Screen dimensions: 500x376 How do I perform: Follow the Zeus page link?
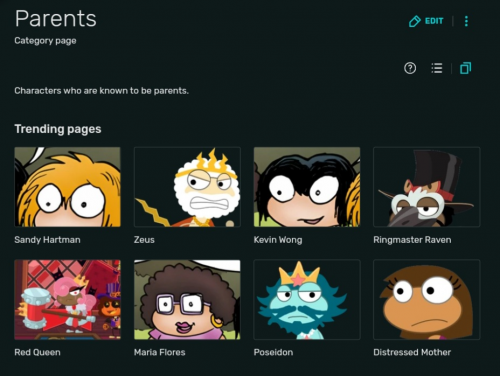tap(144, 240)
